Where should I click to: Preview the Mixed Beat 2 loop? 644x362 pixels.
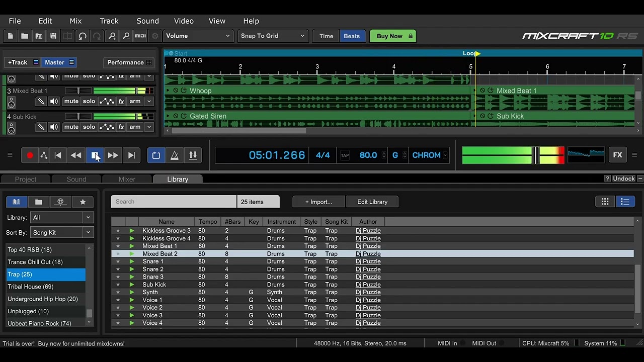(132, 254)
